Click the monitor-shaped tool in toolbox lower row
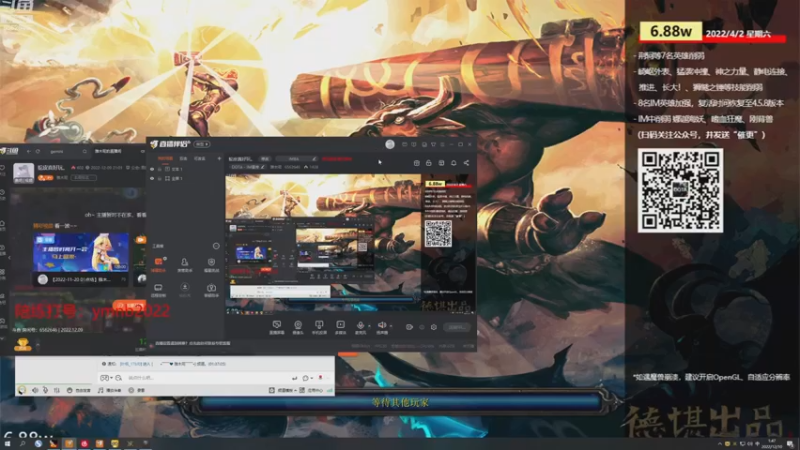This screenshot has width=800, height=450. click(158, 288)
